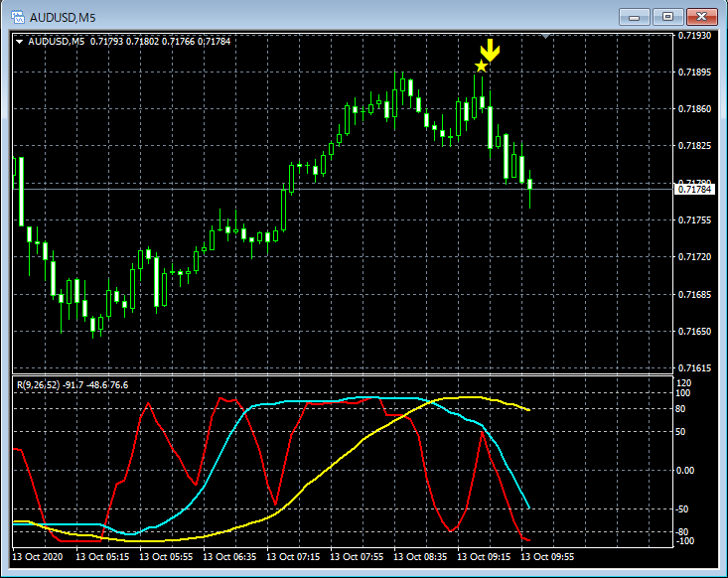
Task: Click the 0.71860 price scale label
Action: pos(694,109)
